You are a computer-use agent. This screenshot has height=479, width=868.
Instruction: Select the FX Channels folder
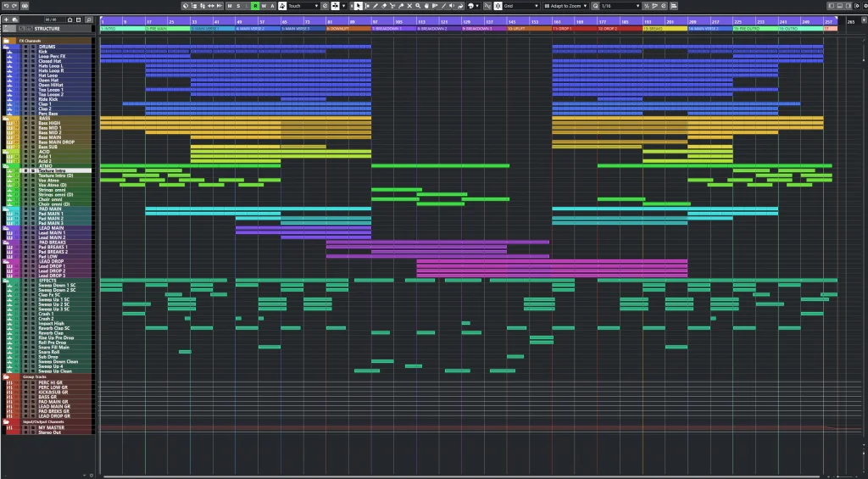tap(48, 41)
